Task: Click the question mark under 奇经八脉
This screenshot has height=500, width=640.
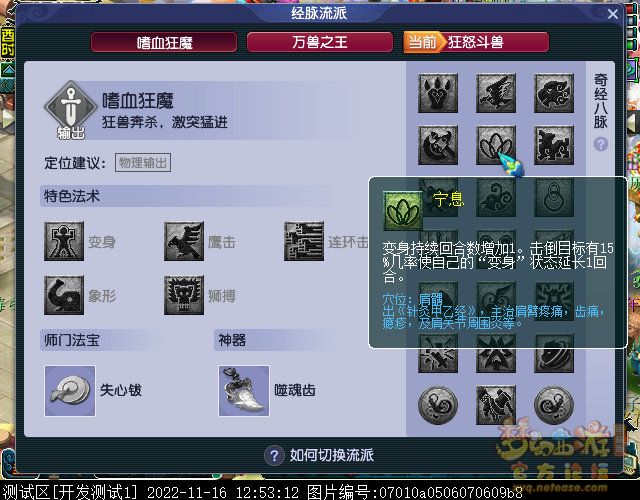Action: [x=601, y=144]
